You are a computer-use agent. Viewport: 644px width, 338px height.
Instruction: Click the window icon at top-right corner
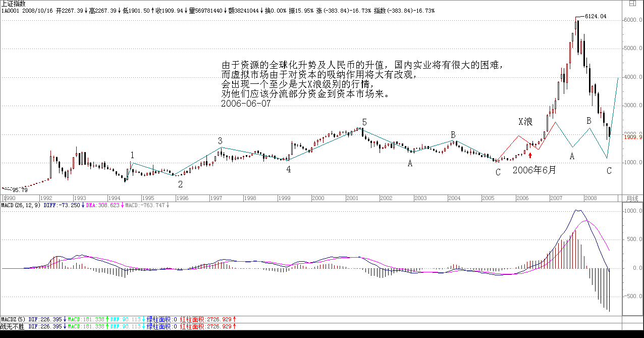633,3
